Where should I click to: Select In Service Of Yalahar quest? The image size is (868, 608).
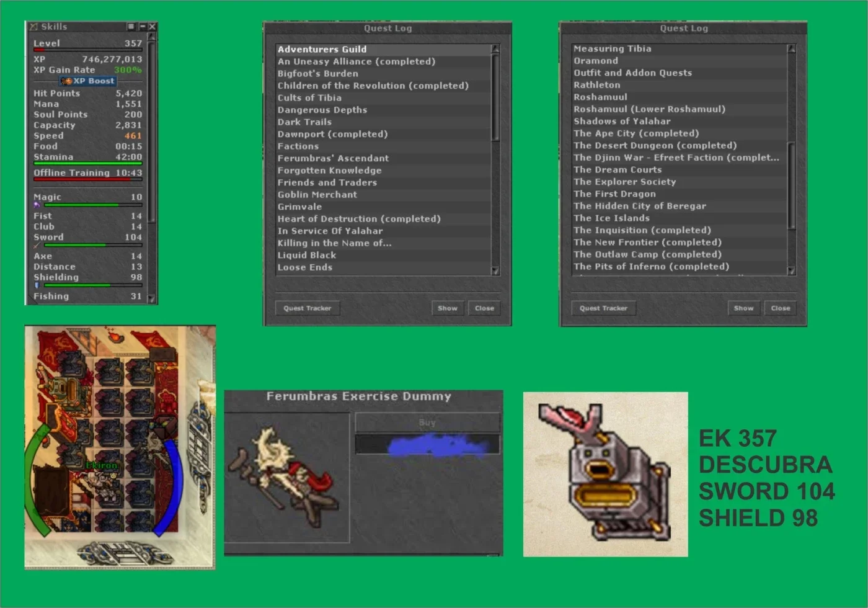[x=383, y=231]
